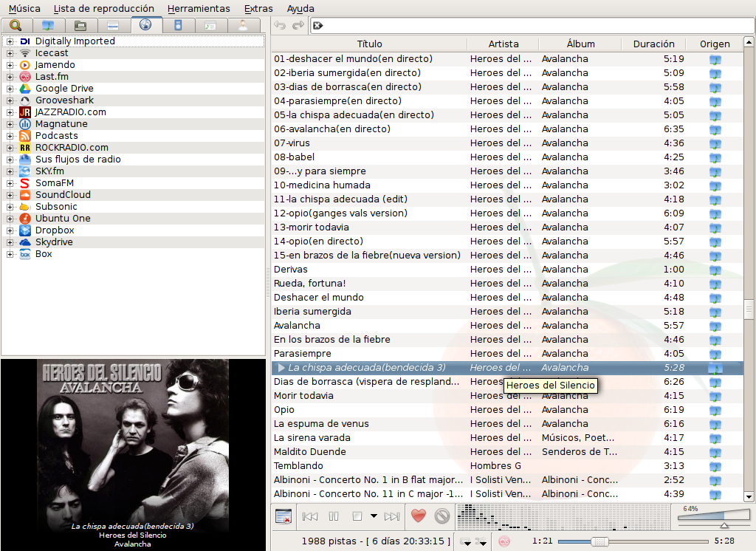Open the stop-after-track dropdown arrow
Screen dimensions: 756x551
(x=374, y=516)
